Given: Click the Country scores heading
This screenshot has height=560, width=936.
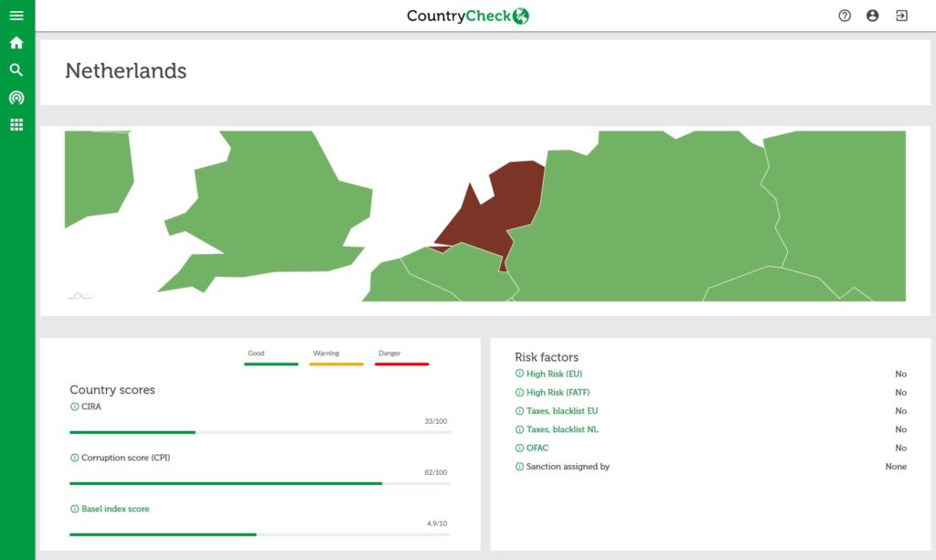Looking at the screenshot, I should click(112, 389).
